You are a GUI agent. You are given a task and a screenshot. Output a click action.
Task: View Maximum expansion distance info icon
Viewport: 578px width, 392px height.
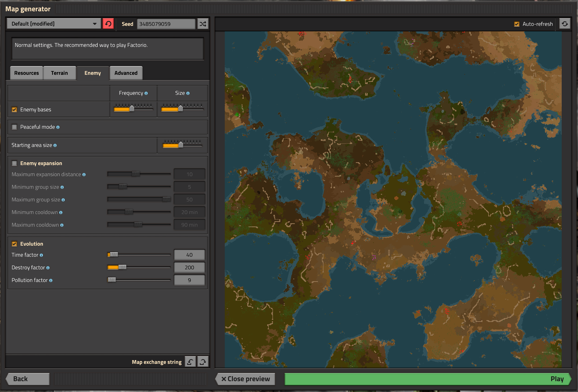[x=84, y=175]
